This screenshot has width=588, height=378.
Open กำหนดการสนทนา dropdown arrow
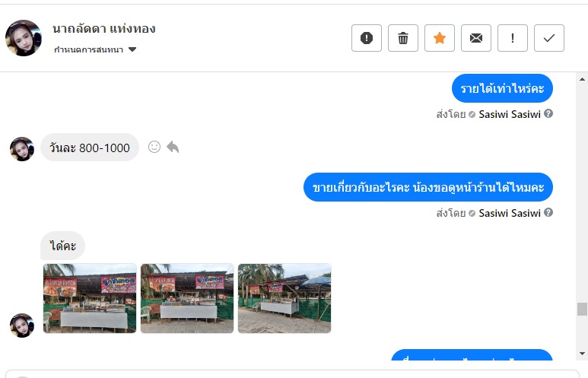pyautogui.click(x=132, y=49)
